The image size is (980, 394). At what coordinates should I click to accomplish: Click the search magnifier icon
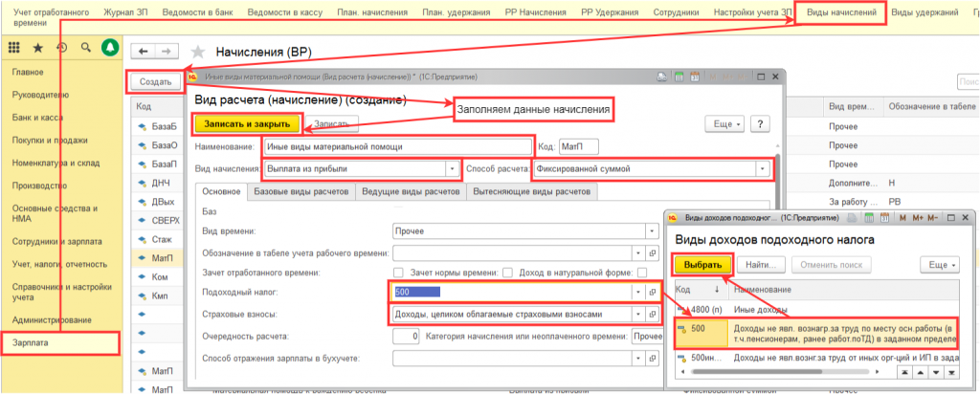click(x=85, y=48)
